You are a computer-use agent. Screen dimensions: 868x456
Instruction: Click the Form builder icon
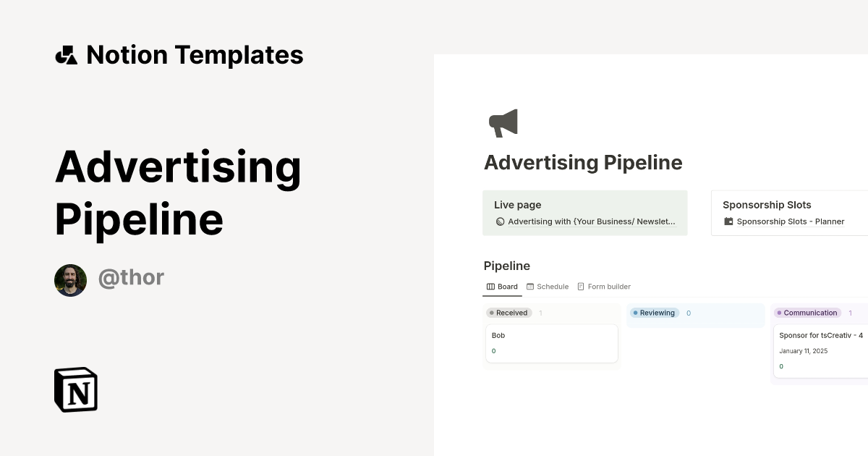[580, 287]
